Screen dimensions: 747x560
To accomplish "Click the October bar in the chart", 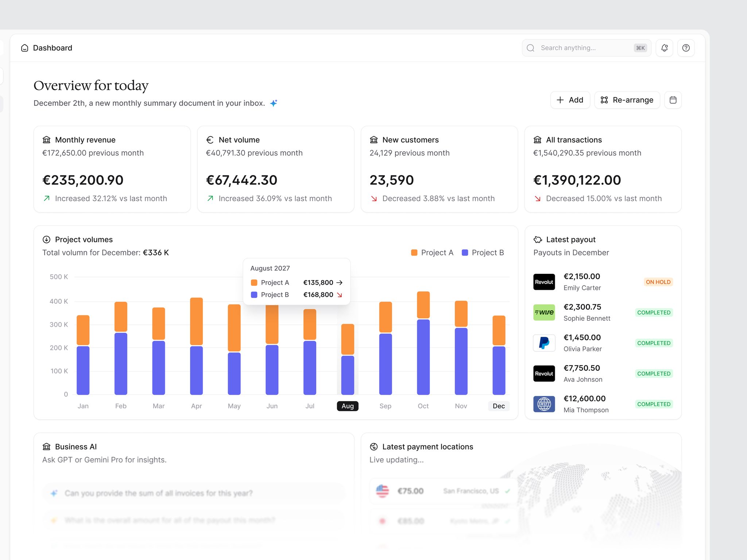I will click(423, 343).
